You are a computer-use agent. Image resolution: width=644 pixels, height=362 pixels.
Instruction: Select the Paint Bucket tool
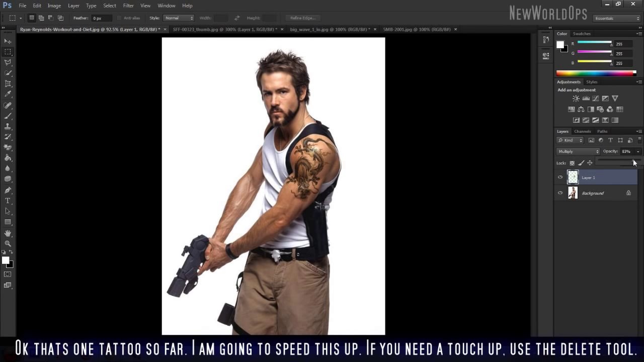tap(8, 158)
